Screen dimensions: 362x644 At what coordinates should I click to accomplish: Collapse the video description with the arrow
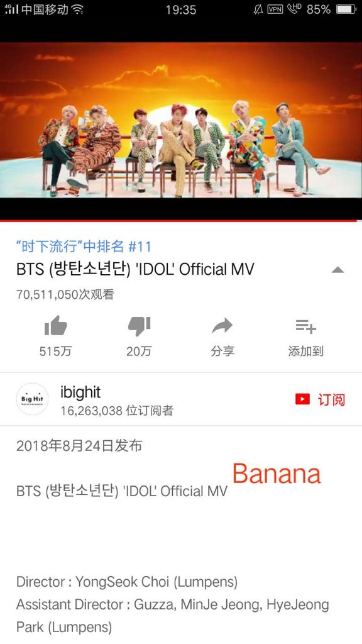337,270
